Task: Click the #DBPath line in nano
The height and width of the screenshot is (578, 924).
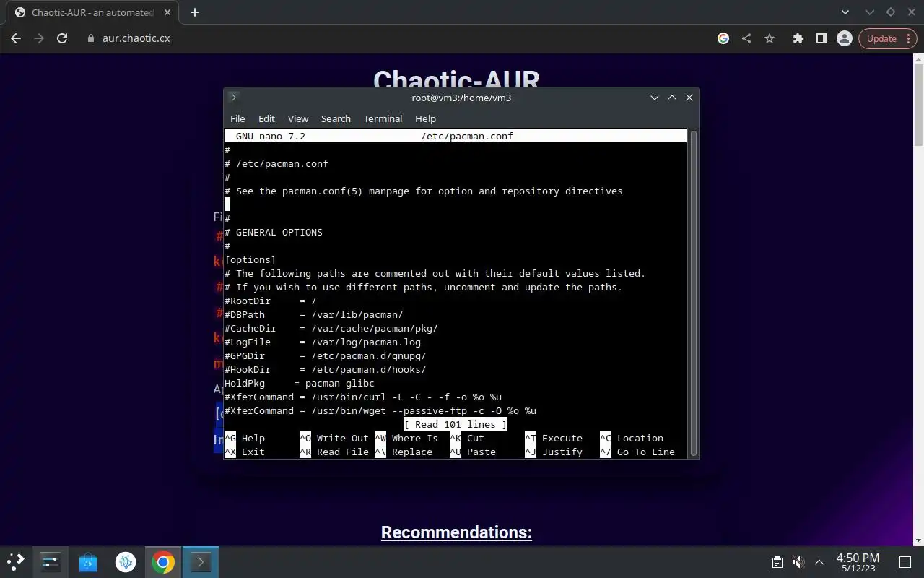Action: [314, 314]
